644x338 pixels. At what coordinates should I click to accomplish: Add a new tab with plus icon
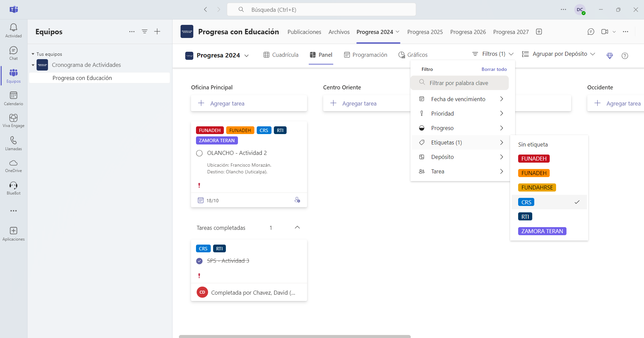(x=539, y=32)
